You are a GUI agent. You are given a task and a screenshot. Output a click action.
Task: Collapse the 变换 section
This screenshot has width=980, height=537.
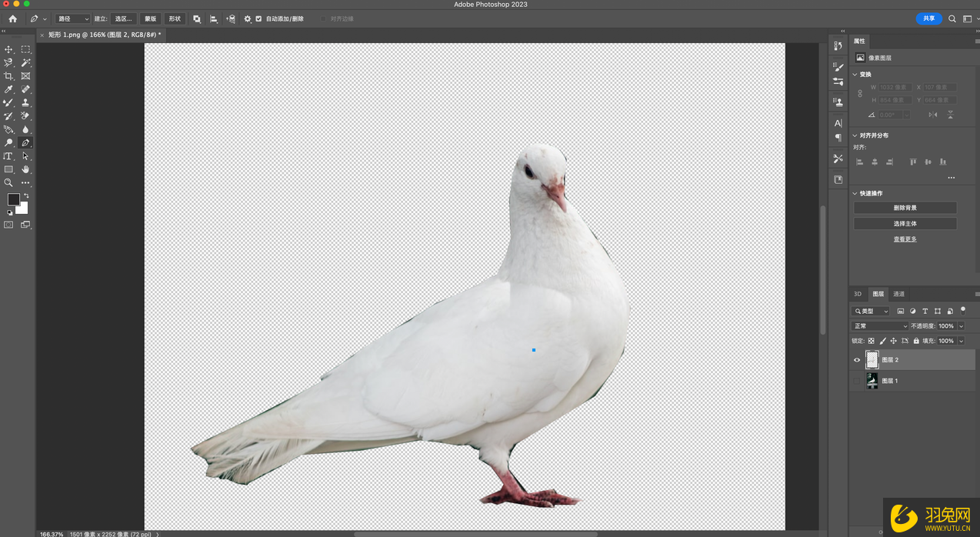point(855,75)
